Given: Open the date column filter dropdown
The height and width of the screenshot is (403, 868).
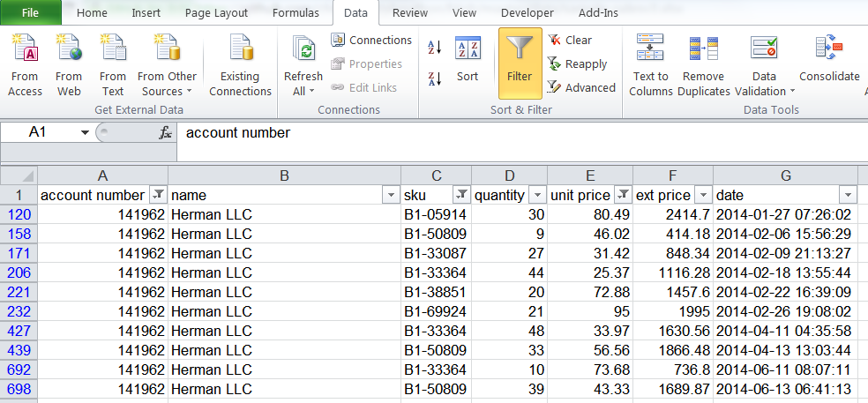Looking at the screenshot, I should 848,195.
